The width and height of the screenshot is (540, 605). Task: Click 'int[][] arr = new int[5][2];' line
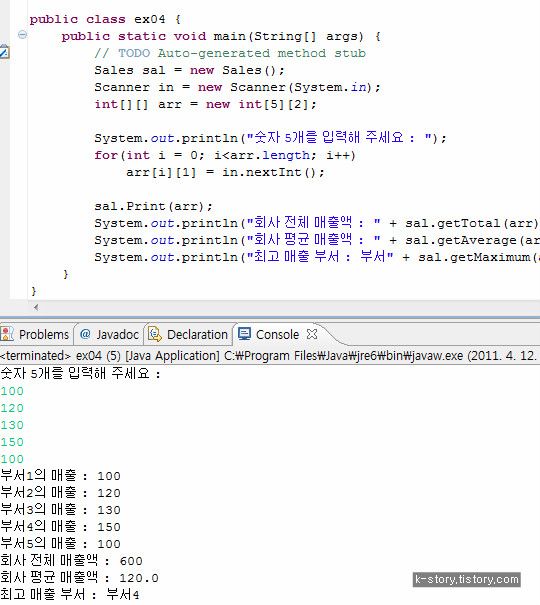[205, 104]
